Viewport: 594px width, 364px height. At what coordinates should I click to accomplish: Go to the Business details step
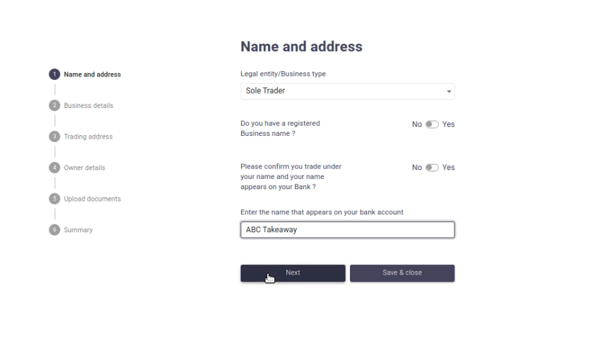(x=88, y=106)
